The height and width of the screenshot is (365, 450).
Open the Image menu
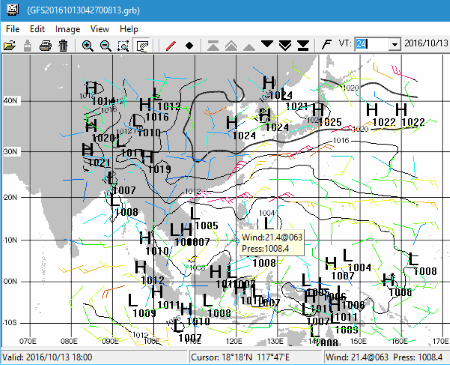click(67, 29)
